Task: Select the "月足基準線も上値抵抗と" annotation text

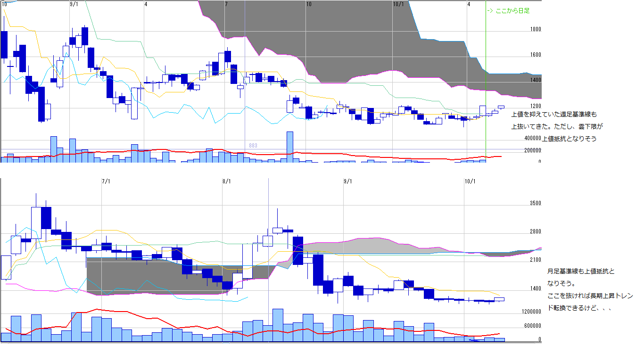Action: coord(581,271)
